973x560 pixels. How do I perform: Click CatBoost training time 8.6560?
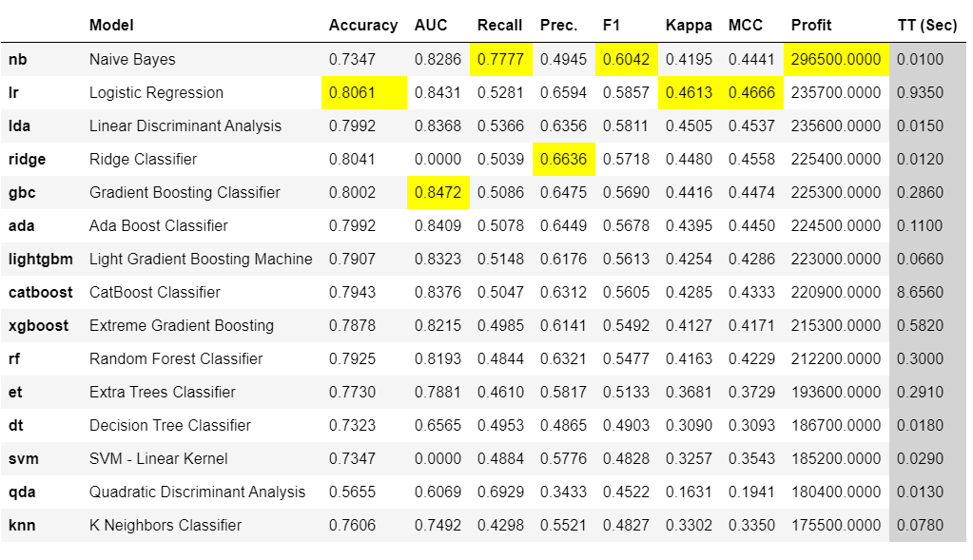[920, 293]
